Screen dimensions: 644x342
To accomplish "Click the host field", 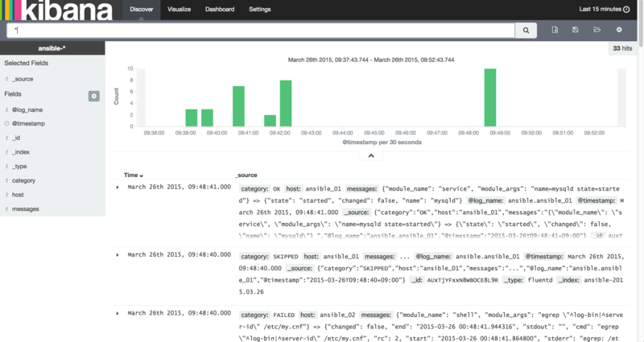I will [18, 195].
